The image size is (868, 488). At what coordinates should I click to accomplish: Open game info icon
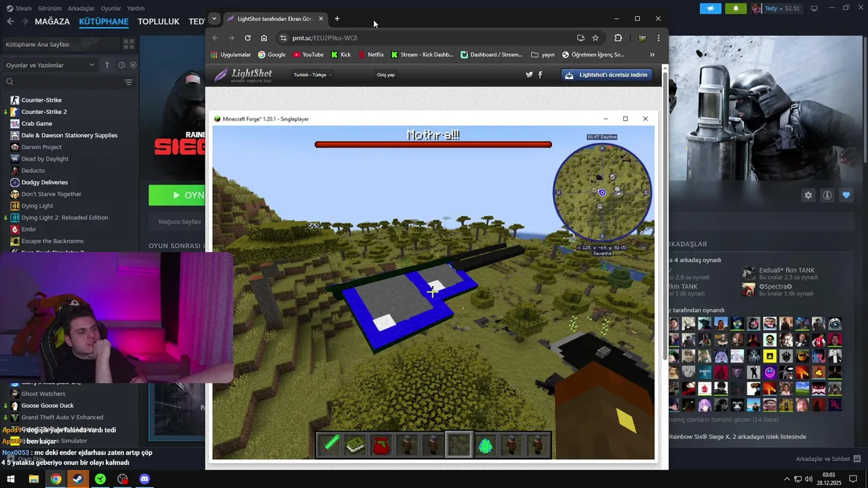point(827,195)
